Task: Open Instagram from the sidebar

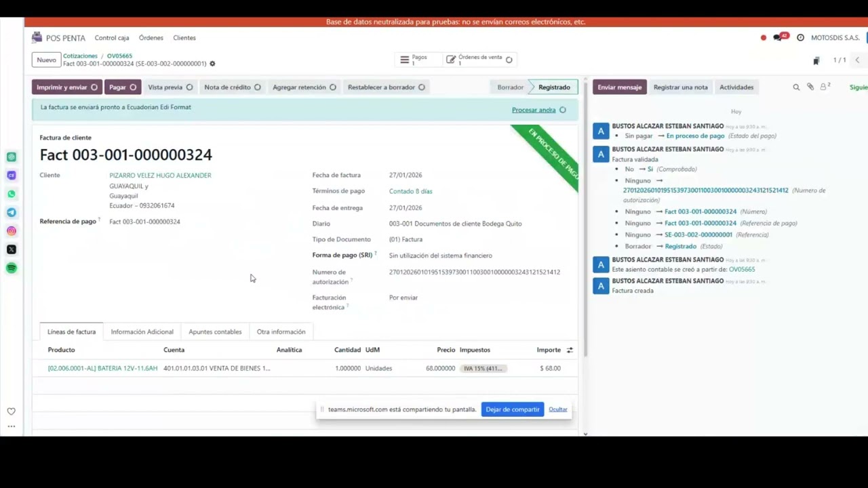Action: (x=12, y=231)
